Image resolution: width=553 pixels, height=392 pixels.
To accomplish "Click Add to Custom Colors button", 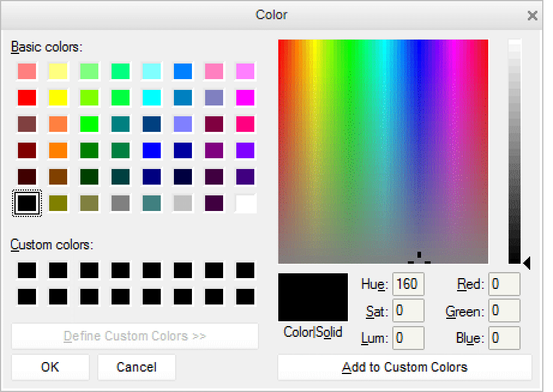I will (404, 367).
